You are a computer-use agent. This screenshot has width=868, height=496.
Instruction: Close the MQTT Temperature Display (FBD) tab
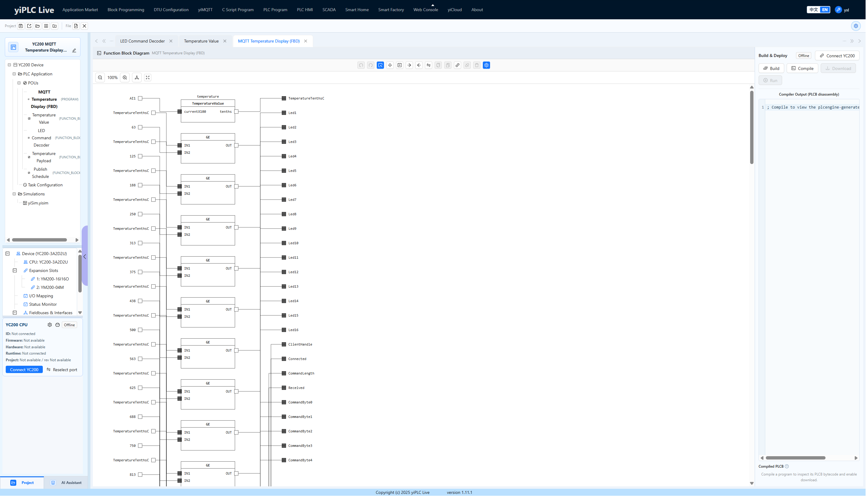[x=306, y=41]
